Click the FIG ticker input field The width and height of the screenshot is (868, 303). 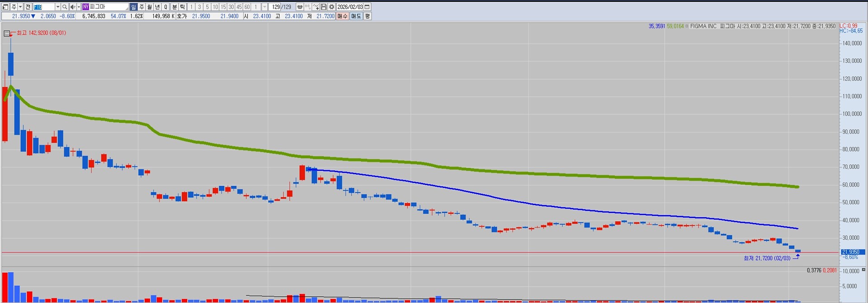point(44,7)
